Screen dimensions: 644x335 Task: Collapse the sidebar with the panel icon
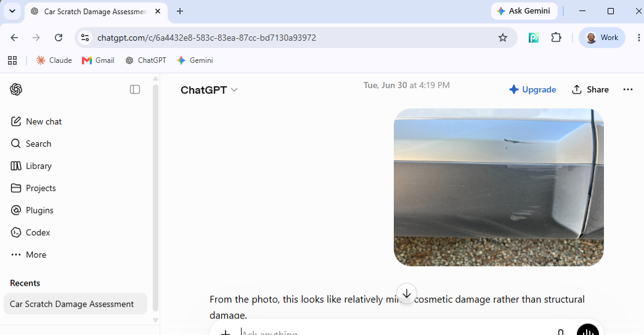coord(135,89)
